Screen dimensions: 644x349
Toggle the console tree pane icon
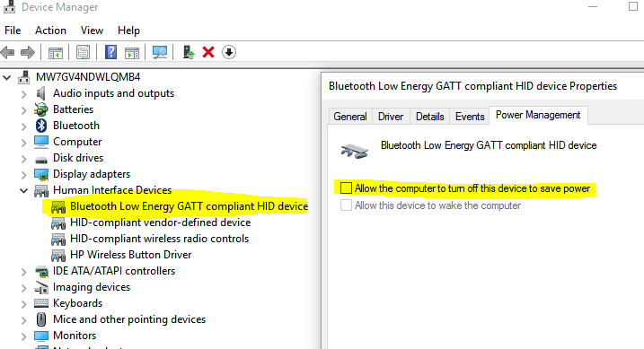pos(56,53)
